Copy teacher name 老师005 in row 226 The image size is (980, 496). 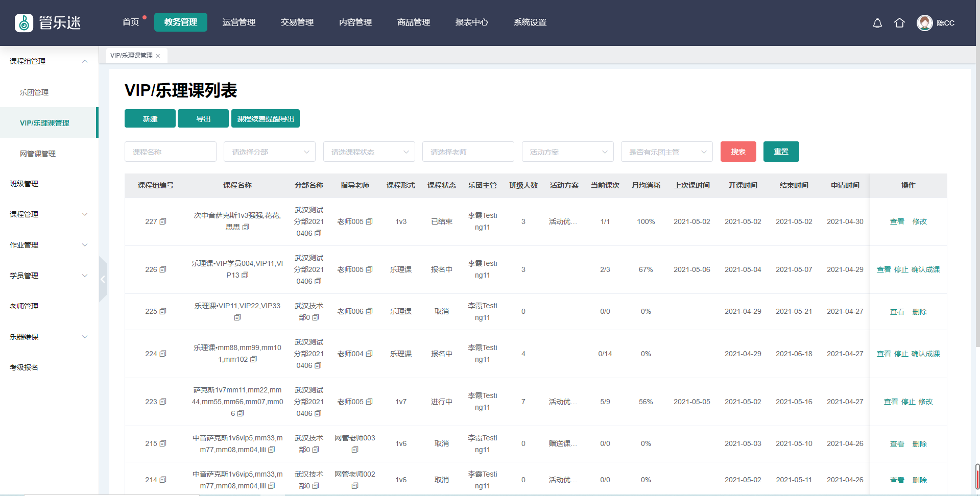point(369,269)
